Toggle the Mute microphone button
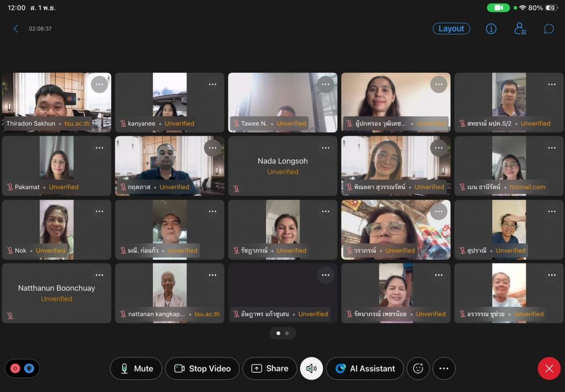This screenshot has height=392, width=565. click(x=136, y=368)
